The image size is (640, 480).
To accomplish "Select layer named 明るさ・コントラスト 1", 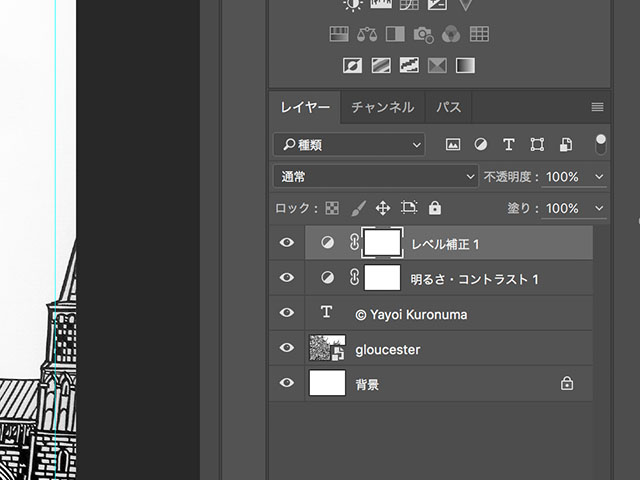I will [x=475, y=279].
